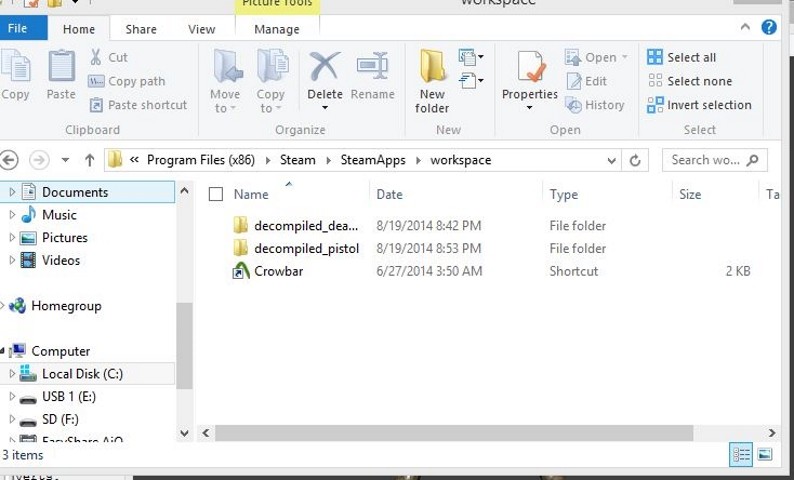Switch to the View ribbon tab
The width and height of the screenshot is (794, 480).
click(202, 29)
